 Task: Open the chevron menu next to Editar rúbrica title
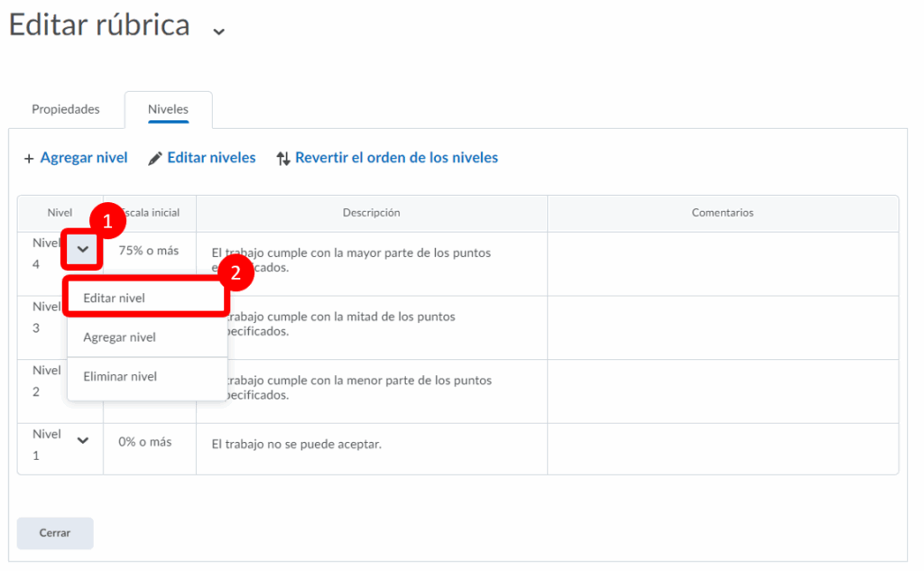coord(217,32)
